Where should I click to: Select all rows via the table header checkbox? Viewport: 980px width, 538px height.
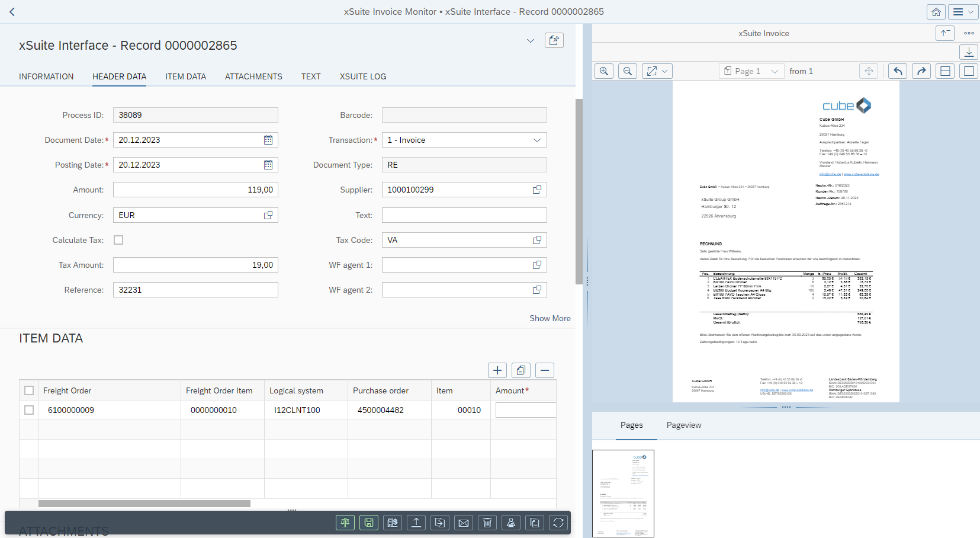point(29,390)
